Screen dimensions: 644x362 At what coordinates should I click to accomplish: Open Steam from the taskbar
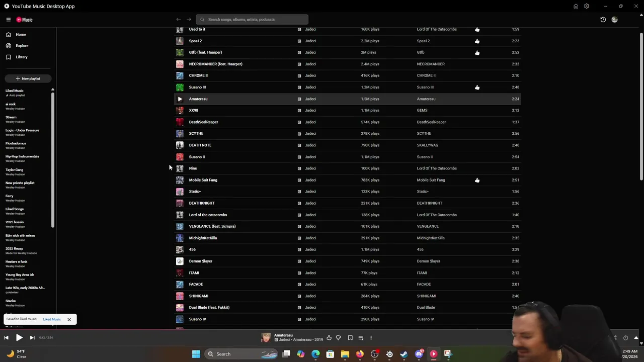(x=404, y=354)
